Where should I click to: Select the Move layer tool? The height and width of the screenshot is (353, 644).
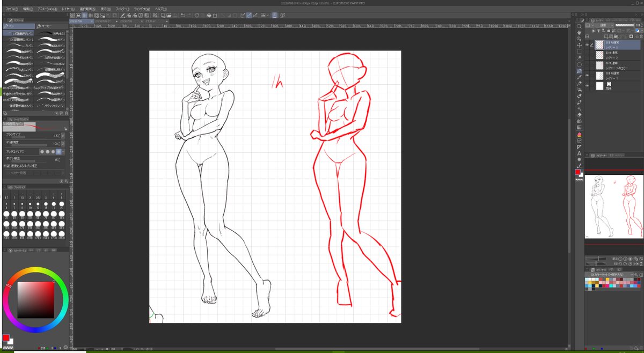[x=579, y=45]
